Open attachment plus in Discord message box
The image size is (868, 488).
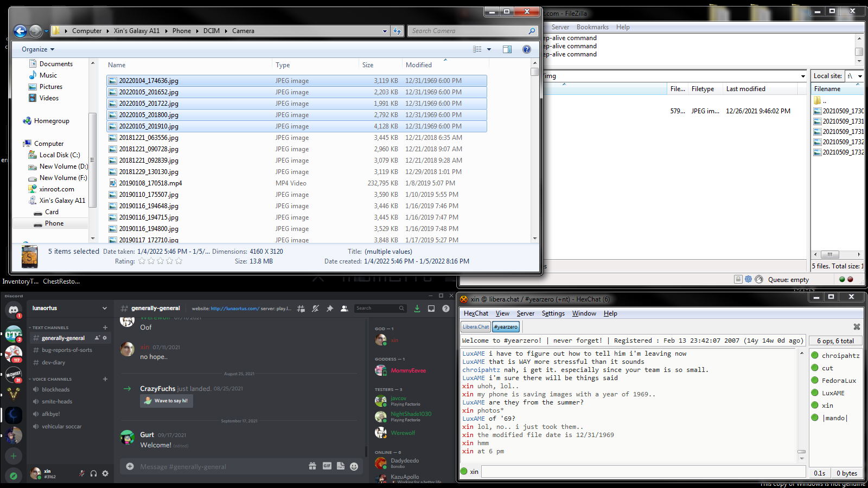[130, 466]
